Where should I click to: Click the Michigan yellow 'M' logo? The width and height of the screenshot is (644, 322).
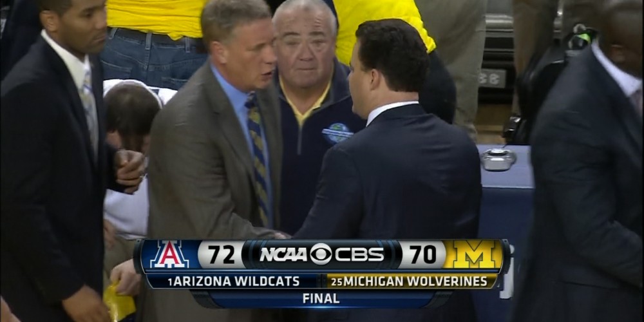(x=475, y=254)
